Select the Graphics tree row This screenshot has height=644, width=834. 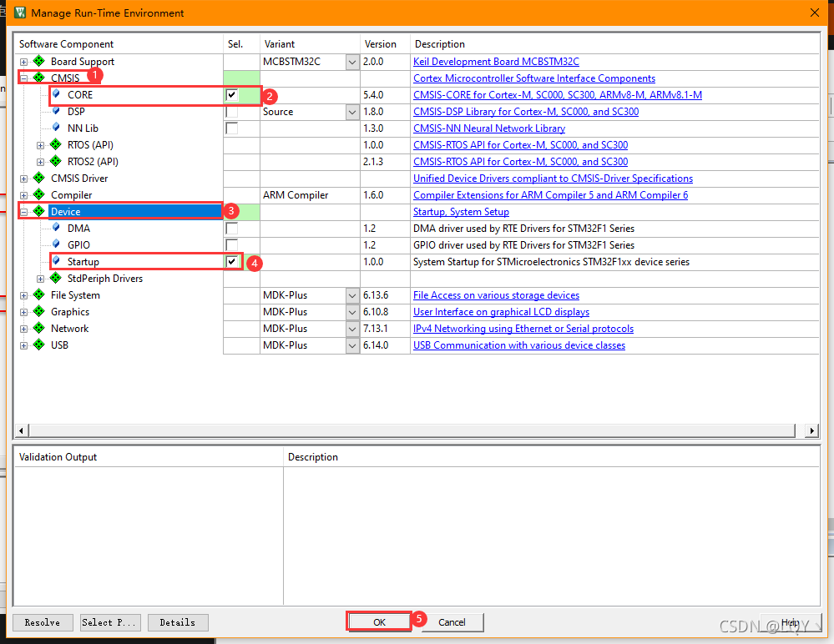click(69, 312)
